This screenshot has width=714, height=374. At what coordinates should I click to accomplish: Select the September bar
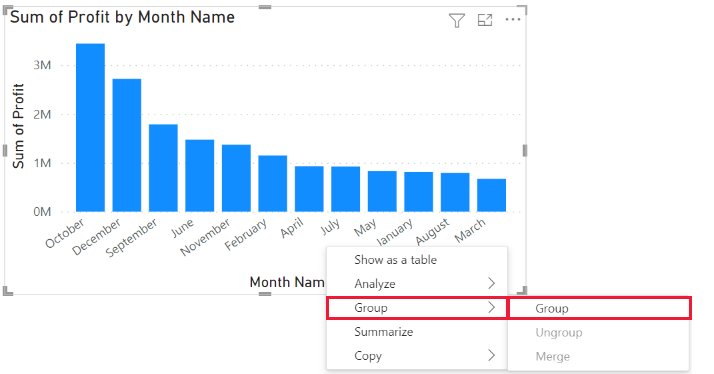163,168
